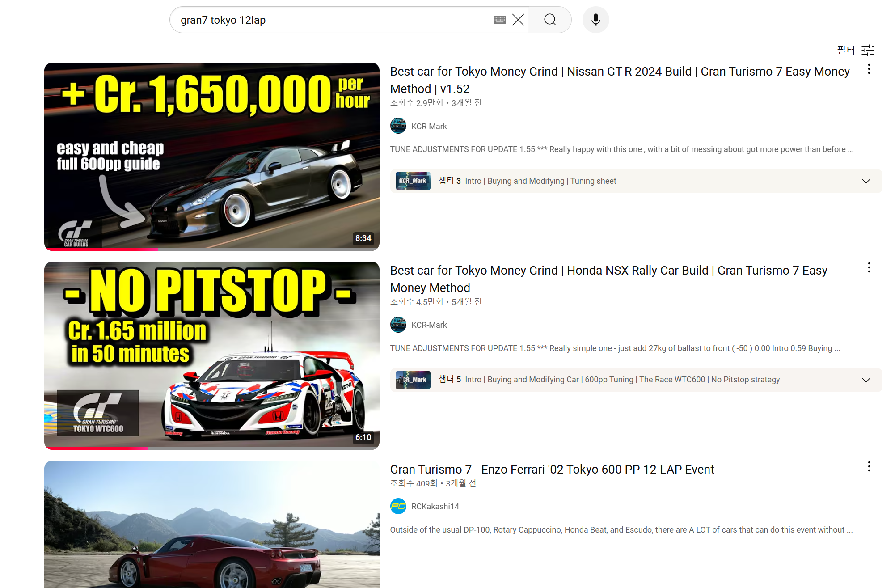Expand the 3 chapters list for Nissan GT-R video
Viewport: 895px width, 588px height.
click(x=866, y=181)
